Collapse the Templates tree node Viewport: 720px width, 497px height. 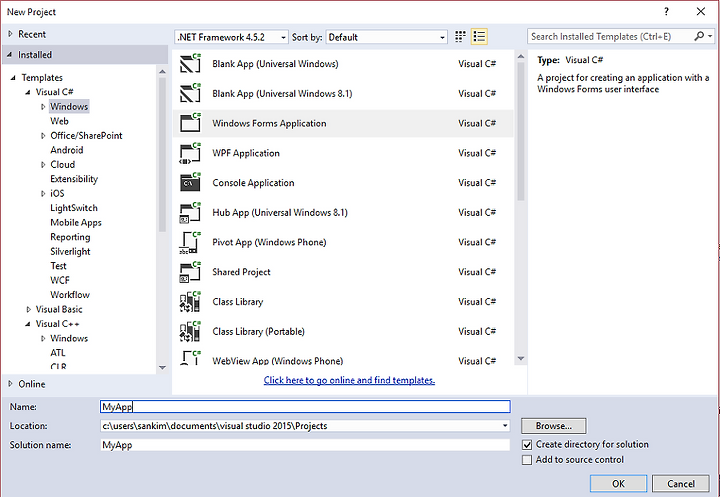[13, 78]
